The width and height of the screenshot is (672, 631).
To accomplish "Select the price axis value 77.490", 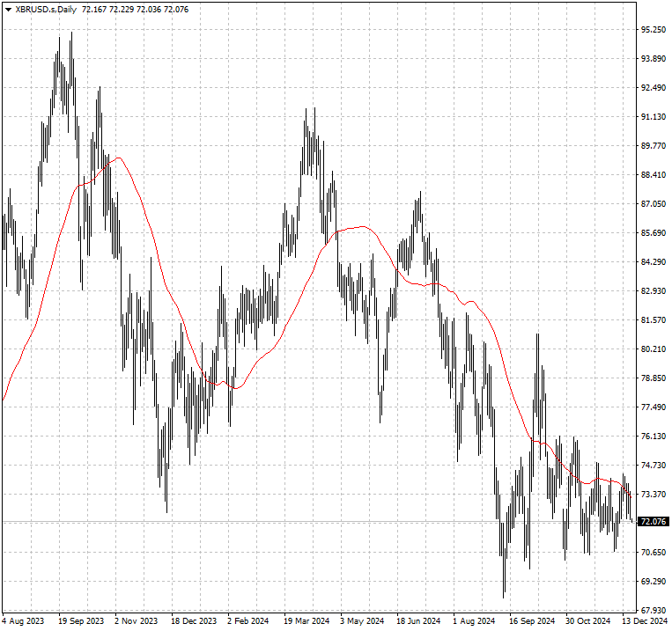I will tap(654, 407).
